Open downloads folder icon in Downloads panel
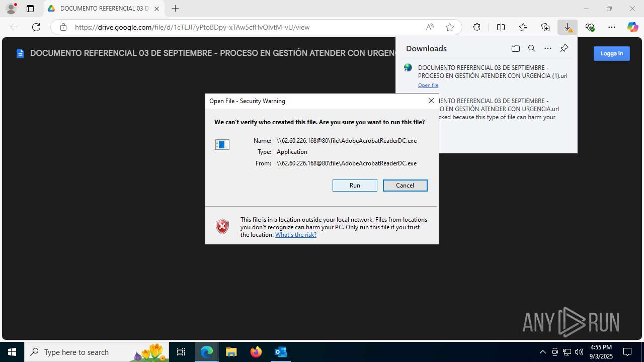Screen dimensions: 644x362 coord(515,48)
